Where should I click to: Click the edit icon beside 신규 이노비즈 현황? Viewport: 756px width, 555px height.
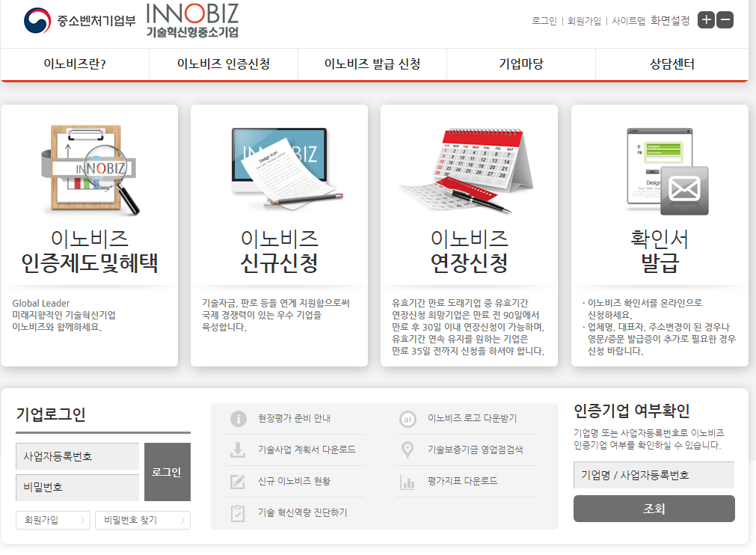pos(238,481)
